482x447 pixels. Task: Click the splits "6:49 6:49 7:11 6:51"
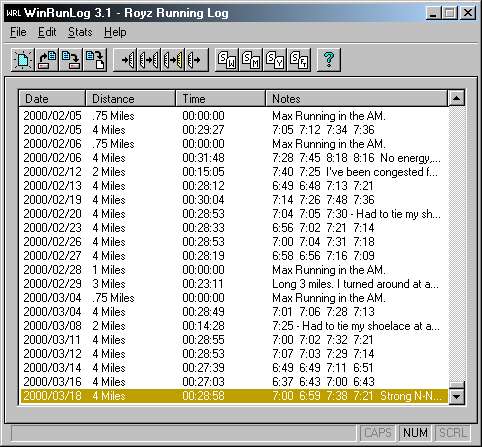click(x=322, y=368)
